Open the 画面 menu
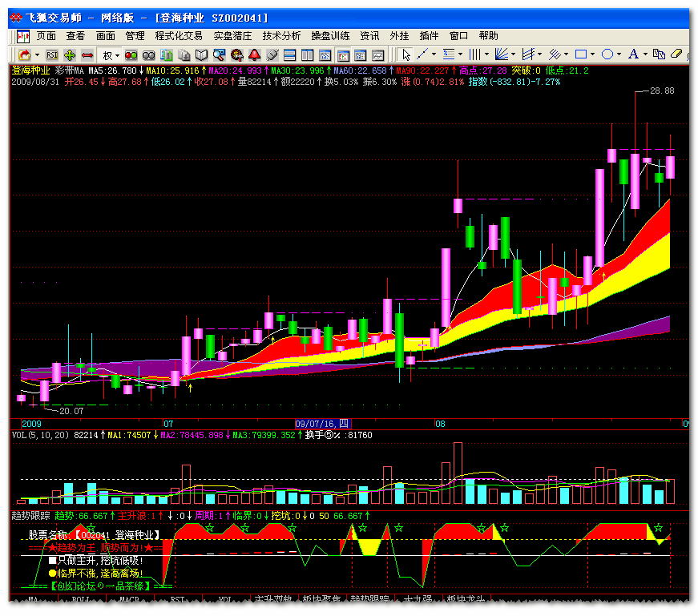 click(x=106, y=36)
